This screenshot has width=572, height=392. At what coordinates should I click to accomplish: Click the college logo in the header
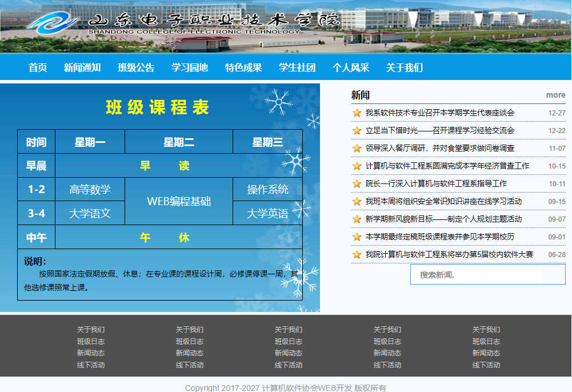click(53, 22)
